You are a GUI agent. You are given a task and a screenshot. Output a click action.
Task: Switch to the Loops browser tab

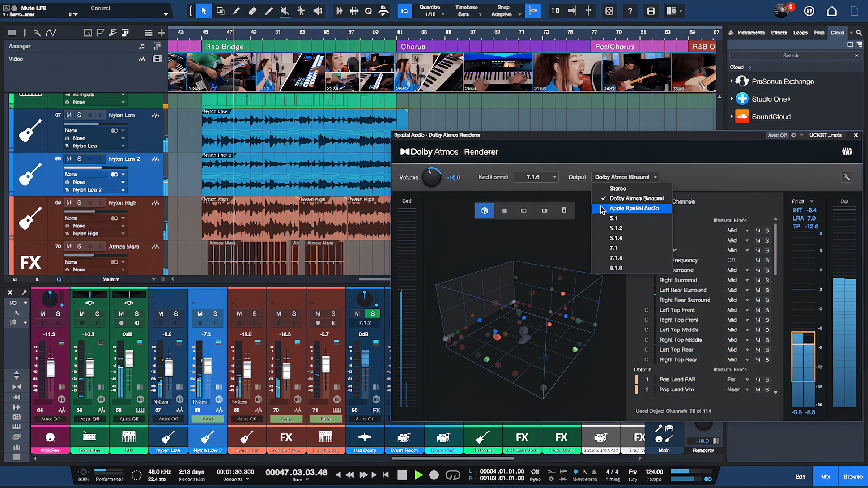[800, 33]
